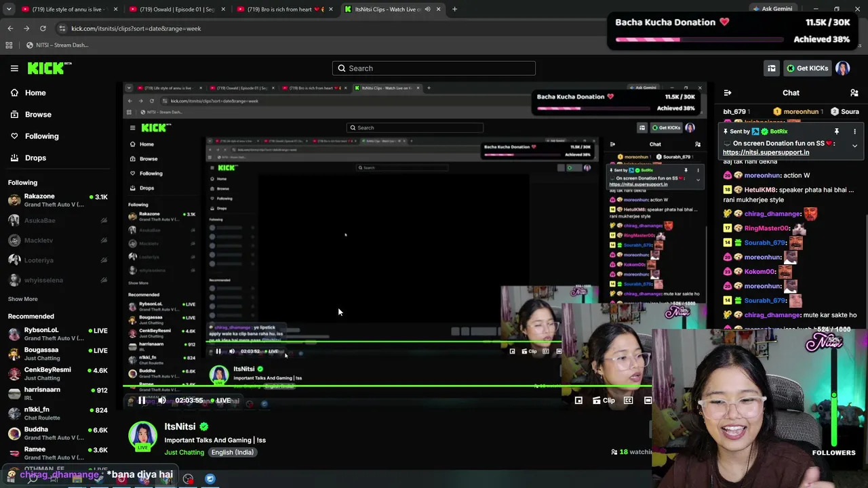
Task: Focus the Kick search field
Action: point(434,68)
